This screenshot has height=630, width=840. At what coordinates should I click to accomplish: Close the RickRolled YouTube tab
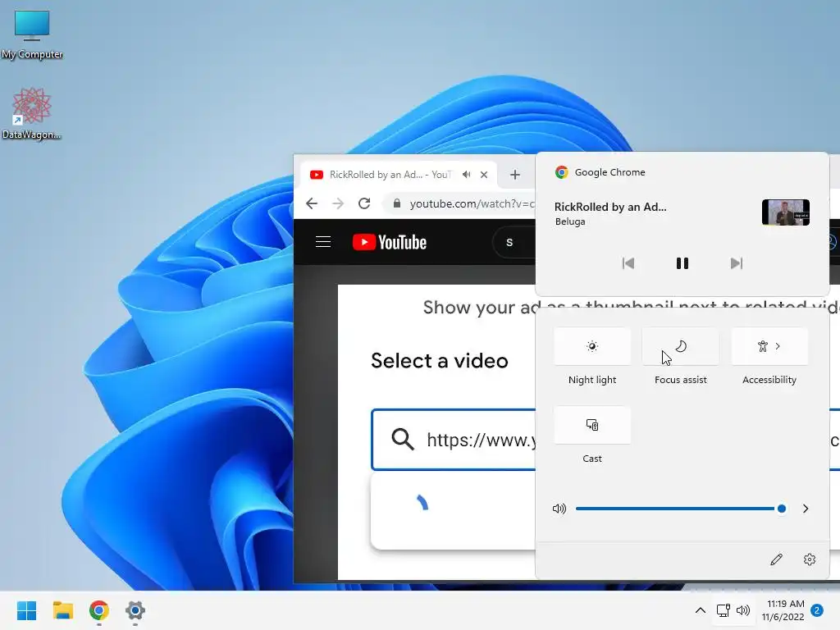[x=484, y=175]
